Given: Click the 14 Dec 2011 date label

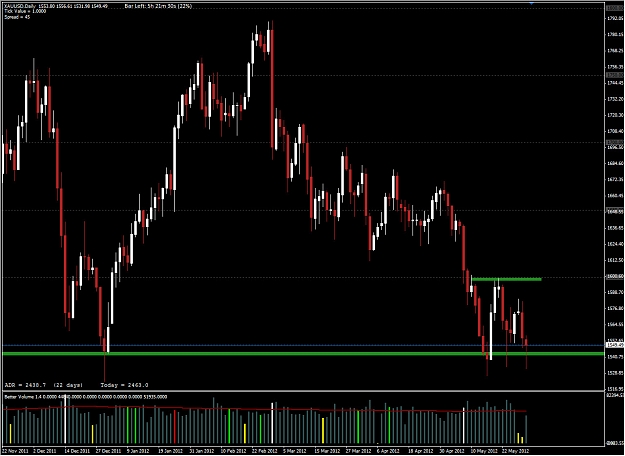Looking at the screenshot, I should click(x=78, y=451).
